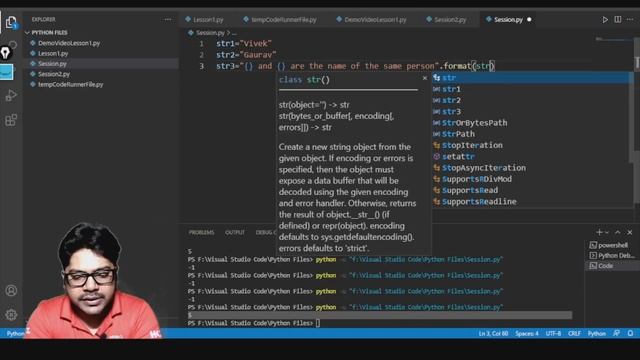Pick StrPath in suggestions

pos(532,134)
